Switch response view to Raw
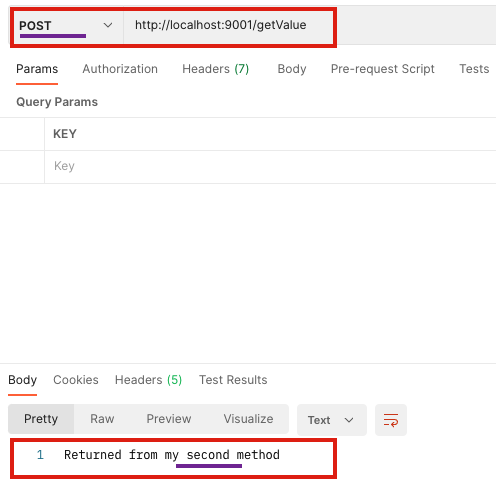This screenshot has height=491, width=496. coord(102,419)
